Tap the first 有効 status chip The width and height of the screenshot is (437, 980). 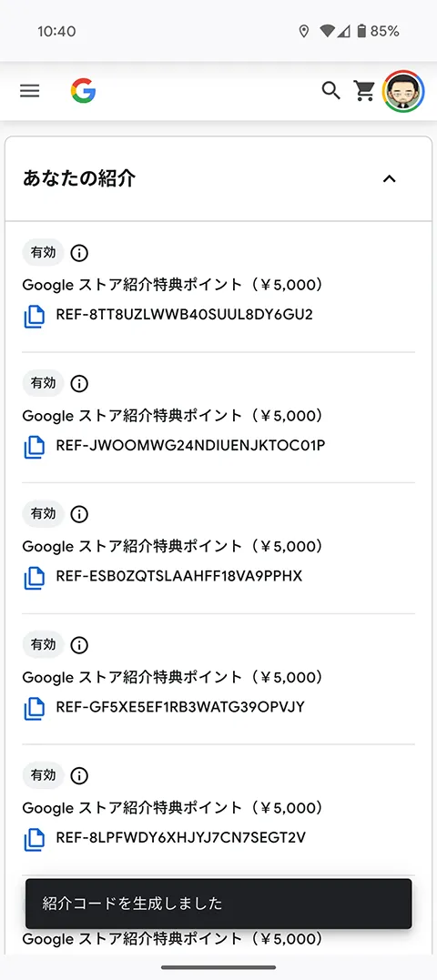[x=43, y=252]
